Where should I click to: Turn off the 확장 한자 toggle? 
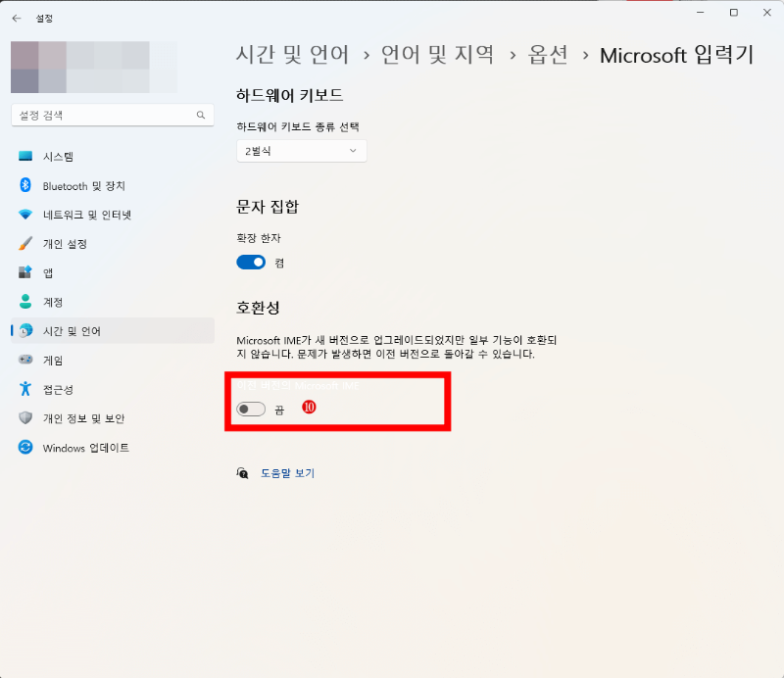click(251, 262)
